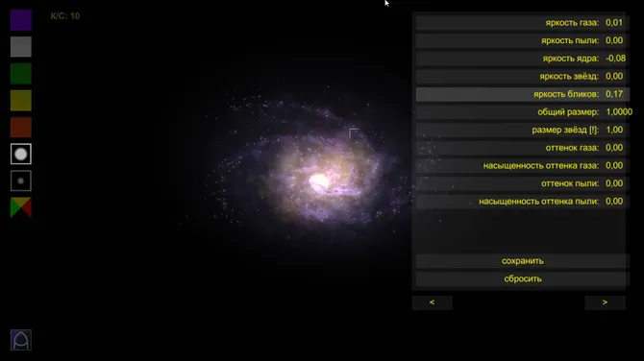Click the helmet icon at bottom left

point(21,340)
